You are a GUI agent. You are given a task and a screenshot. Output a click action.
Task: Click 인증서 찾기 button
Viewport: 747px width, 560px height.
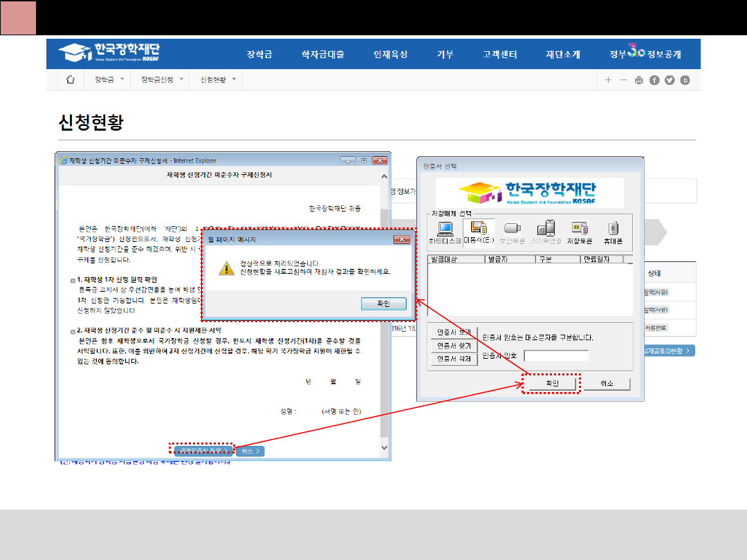coord(454,346)
